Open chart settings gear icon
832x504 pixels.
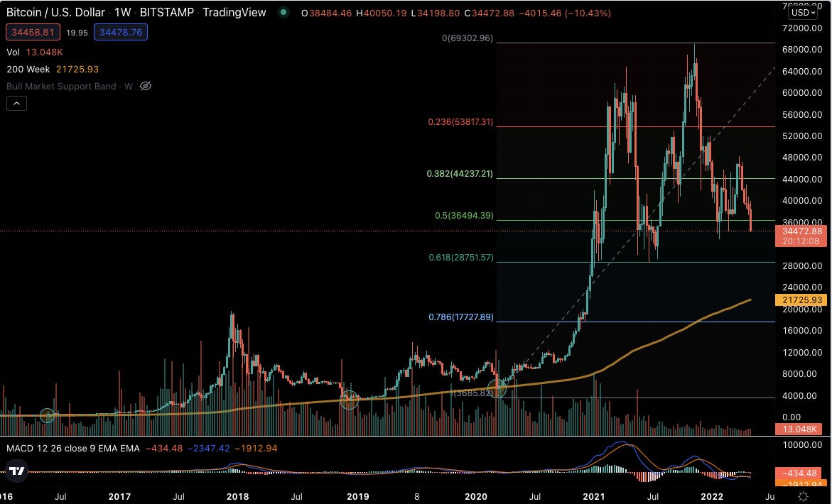tap(803, 497)
